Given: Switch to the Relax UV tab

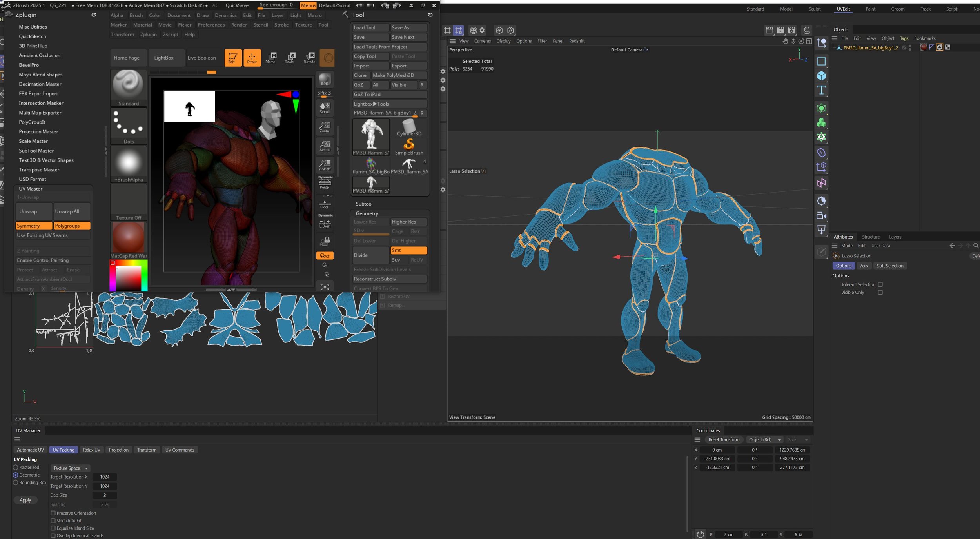Looking at the screenshot, I should click(x=92, y=450).
